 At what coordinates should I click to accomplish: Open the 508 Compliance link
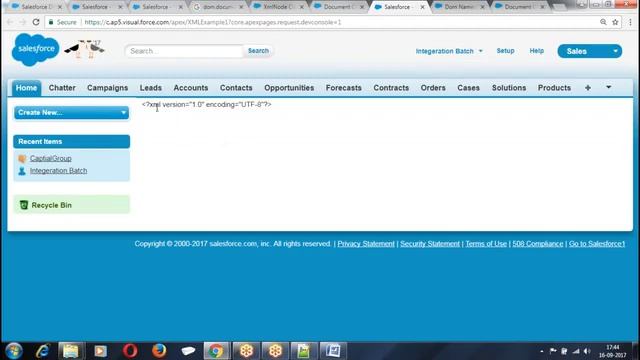[538, 244]
